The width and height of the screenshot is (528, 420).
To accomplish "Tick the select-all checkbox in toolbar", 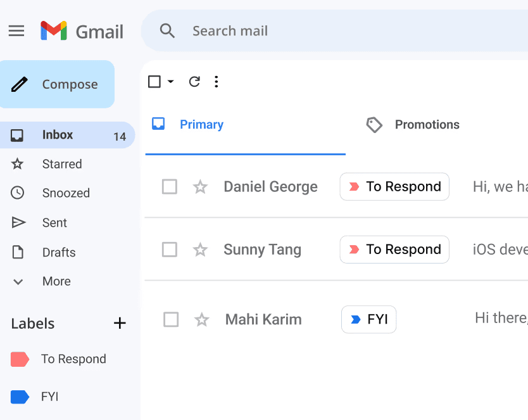I will (154, 82).
